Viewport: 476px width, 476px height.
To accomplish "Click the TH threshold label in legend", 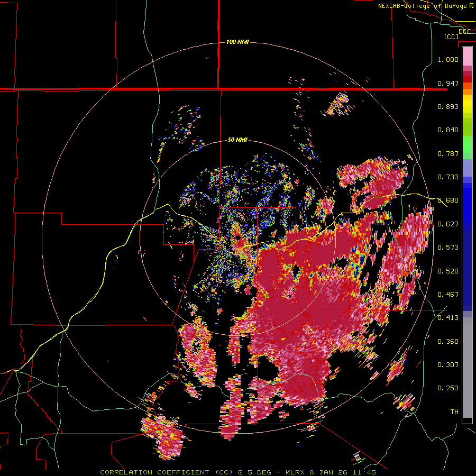I will click(454, 412).
